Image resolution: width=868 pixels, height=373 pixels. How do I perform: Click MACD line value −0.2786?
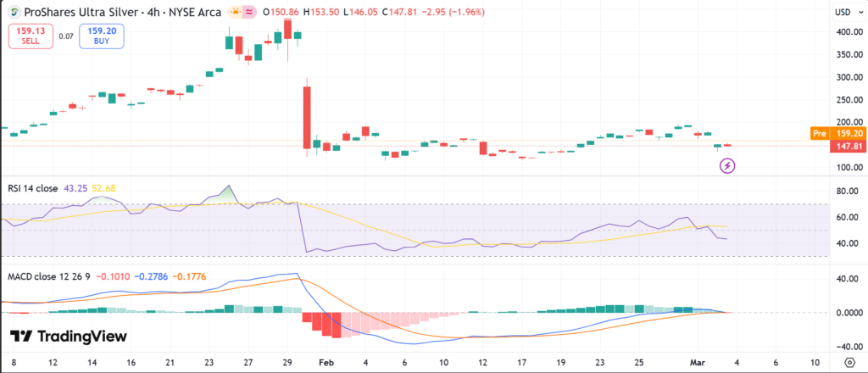[x=151, y=276]
